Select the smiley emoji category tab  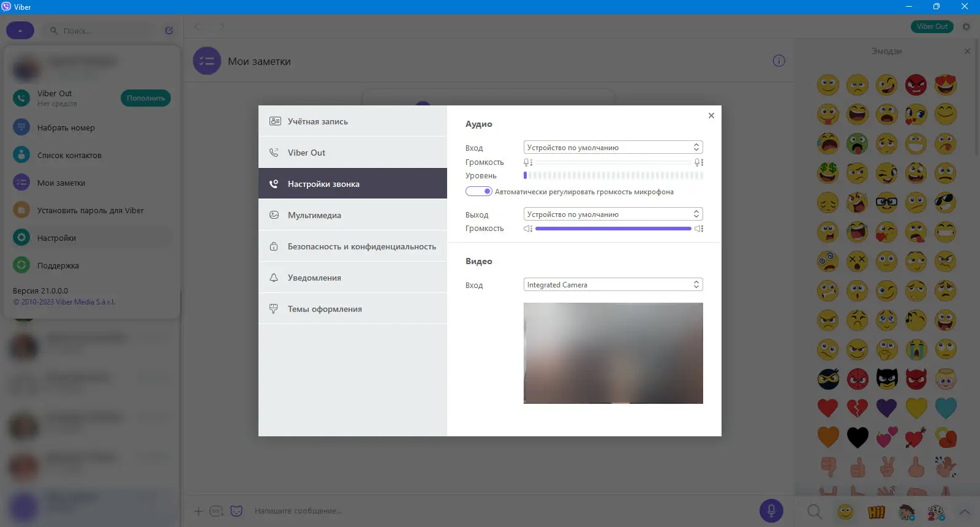click(845, 512)
